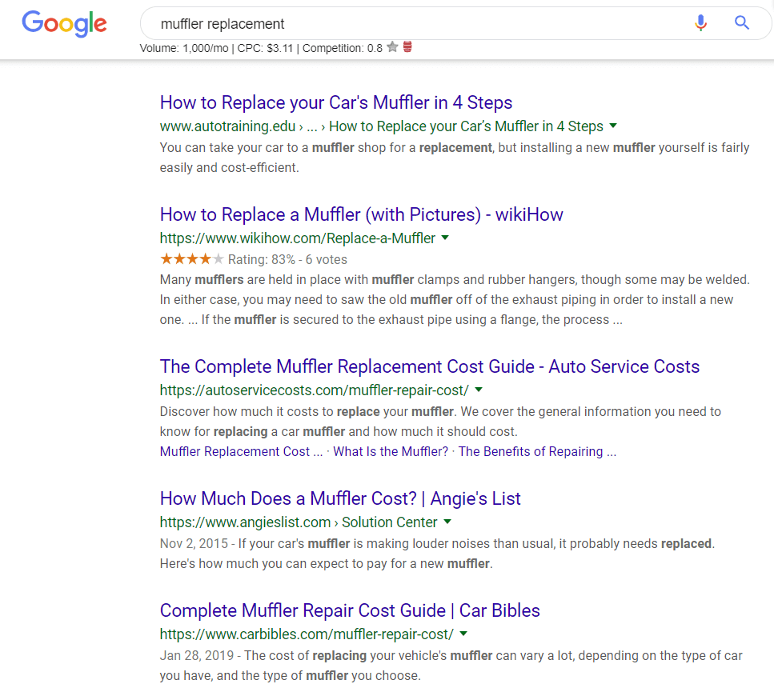Open Angie's List 'How Much Does a Muffler Cost?'
This screenshot has height=700, width=774.
(340, 498)
